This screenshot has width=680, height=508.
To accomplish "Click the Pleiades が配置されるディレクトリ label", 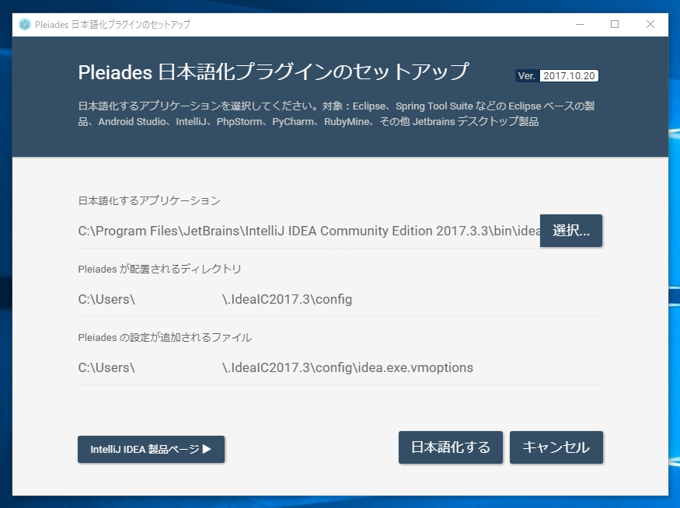I will tap(160, 269).
